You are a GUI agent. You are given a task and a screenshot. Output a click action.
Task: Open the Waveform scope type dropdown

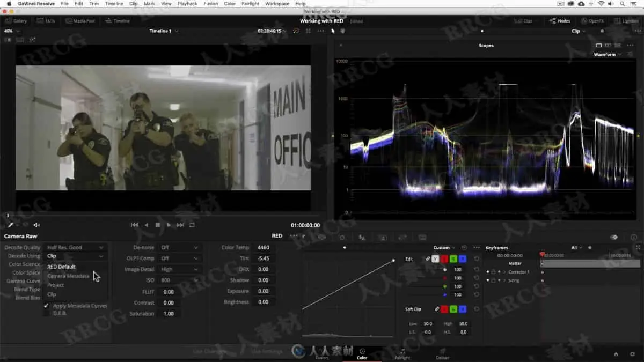tap(608, 54)
